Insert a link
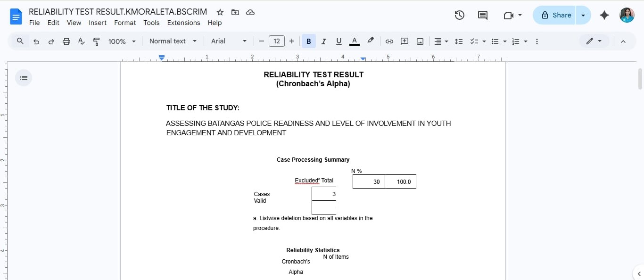The height and width of the screenshot is (280, 644). tap(389, 41)
